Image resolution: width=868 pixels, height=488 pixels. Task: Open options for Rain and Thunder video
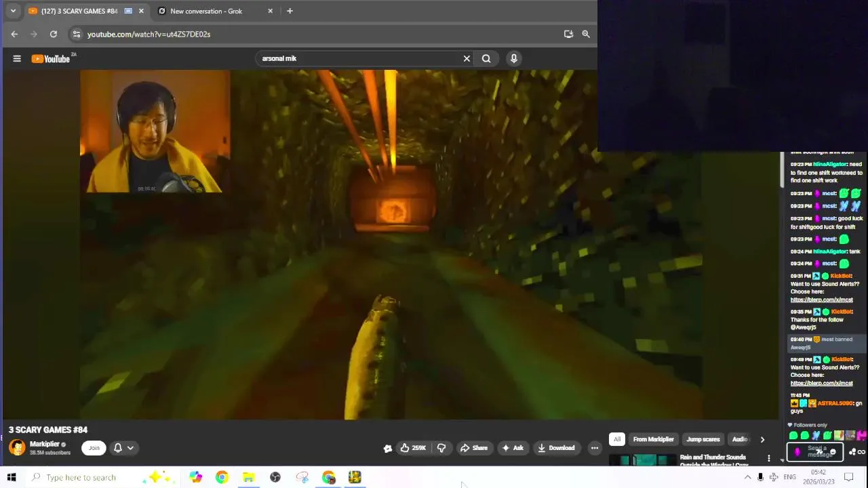tap(768, 459)
